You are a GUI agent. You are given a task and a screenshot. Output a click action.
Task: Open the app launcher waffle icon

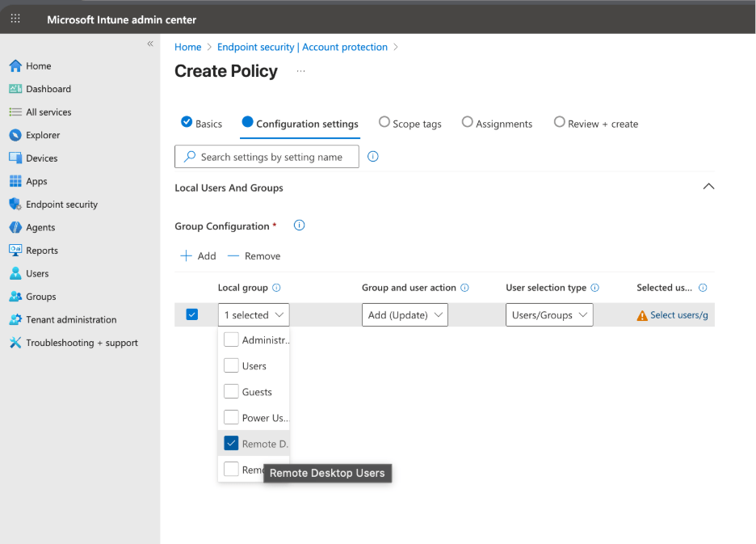[x=15, y=18]
